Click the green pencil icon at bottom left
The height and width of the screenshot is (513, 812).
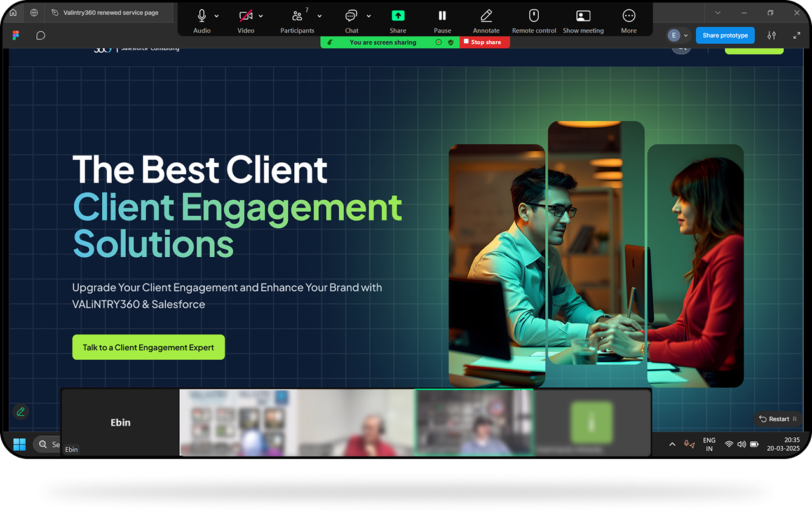(21, 411)
